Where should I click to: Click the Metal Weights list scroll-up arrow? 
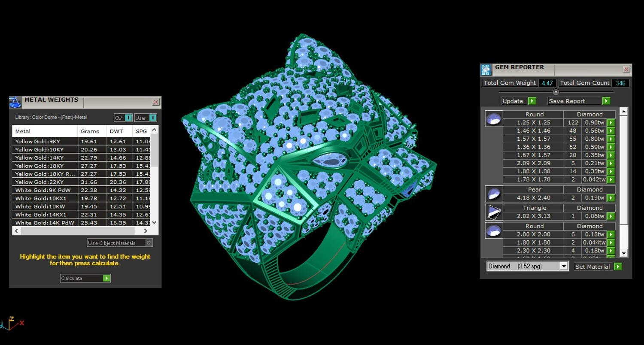tap(155, 129)
